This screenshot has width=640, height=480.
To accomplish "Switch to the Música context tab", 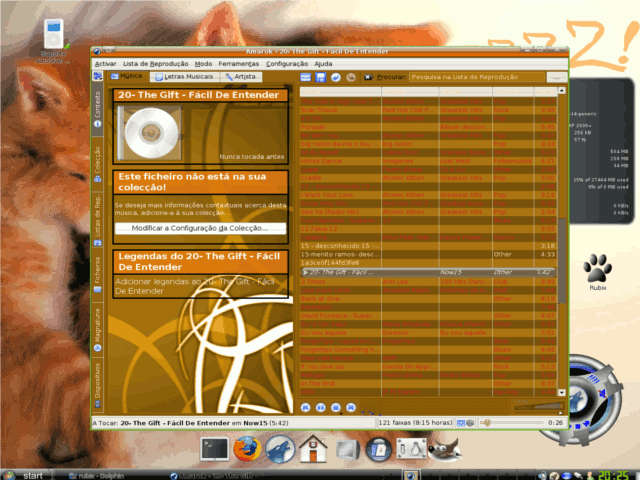I will 127,76.
